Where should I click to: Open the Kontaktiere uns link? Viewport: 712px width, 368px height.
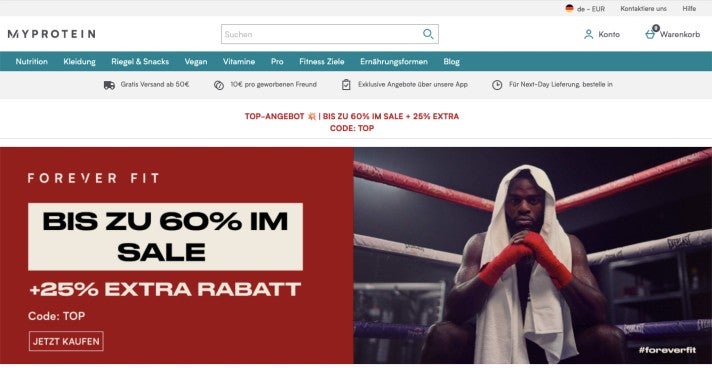(643, 9)
